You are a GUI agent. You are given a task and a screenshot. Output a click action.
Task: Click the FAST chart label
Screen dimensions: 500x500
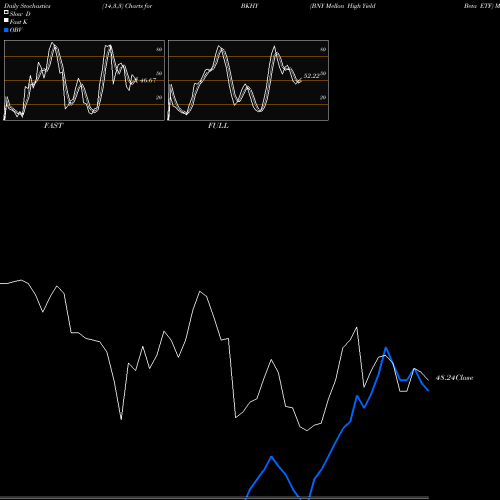(53, 126)
